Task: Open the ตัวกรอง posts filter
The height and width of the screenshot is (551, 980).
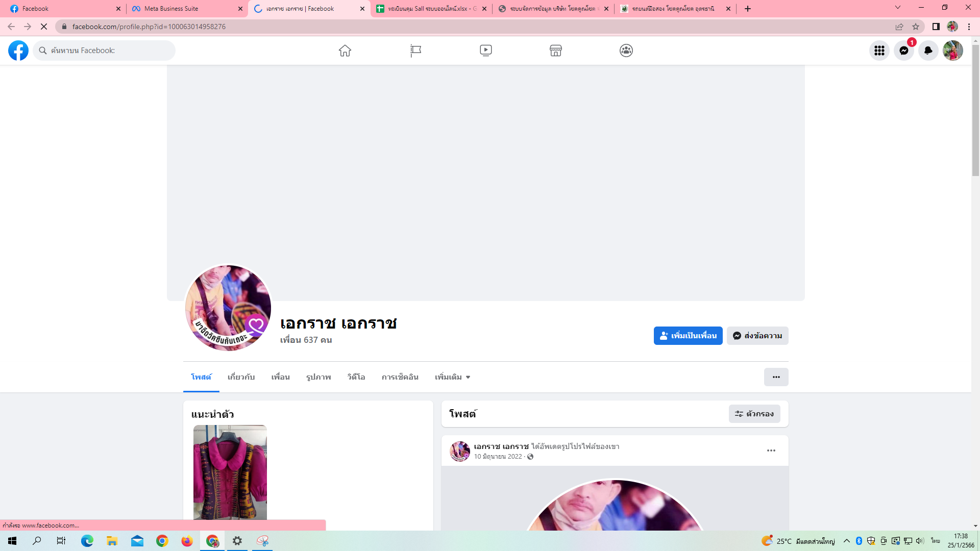Action: (754, 414)
